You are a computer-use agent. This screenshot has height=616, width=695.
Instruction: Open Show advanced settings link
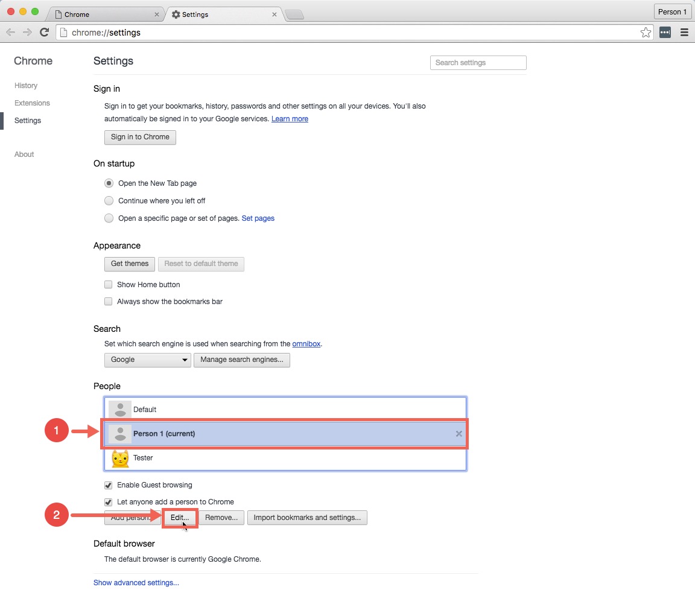pos(136,583)
